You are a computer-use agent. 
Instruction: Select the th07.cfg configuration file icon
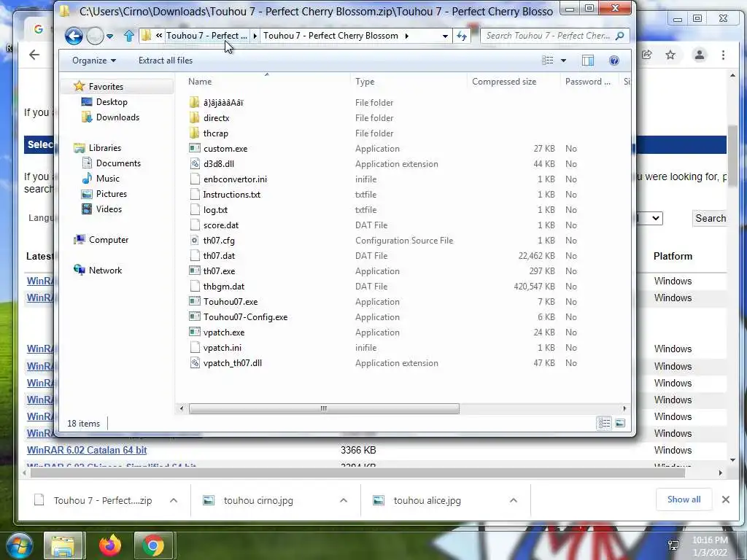[x=194, y=241]
